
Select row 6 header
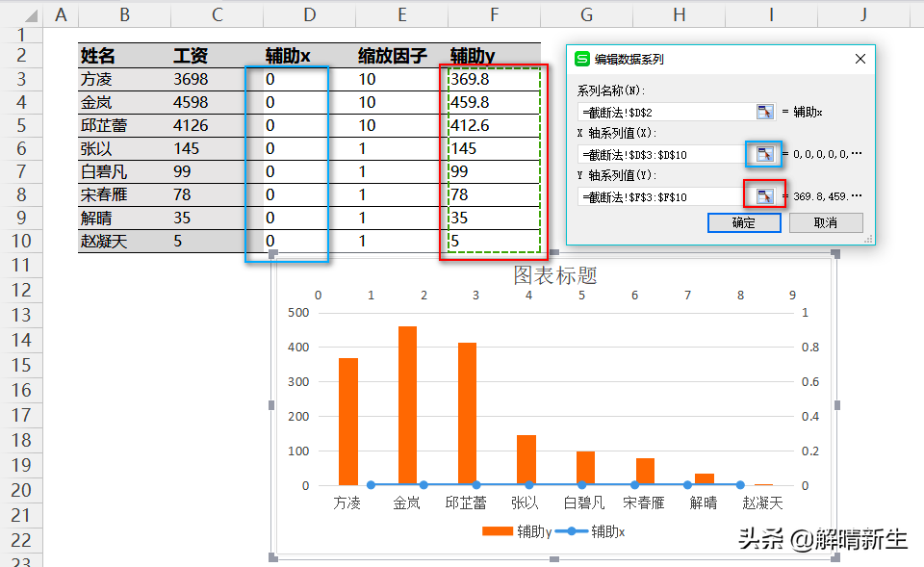click(x=21, y=148)
